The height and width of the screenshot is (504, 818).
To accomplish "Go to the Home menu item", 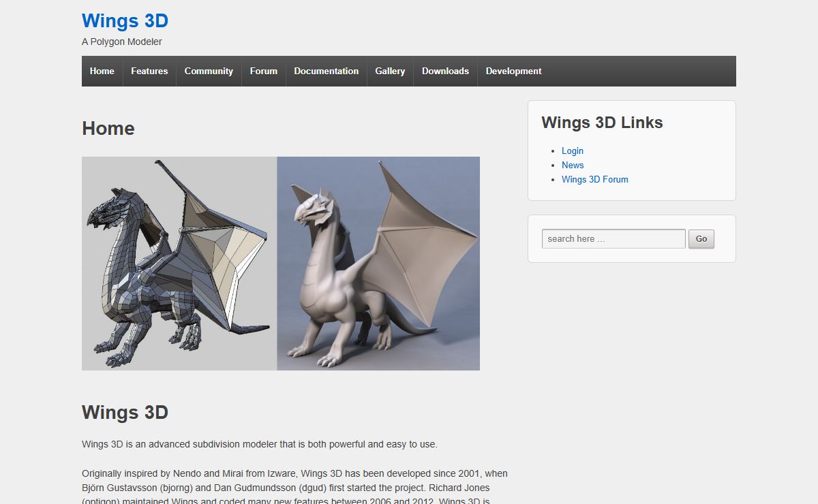I will 102,71.
